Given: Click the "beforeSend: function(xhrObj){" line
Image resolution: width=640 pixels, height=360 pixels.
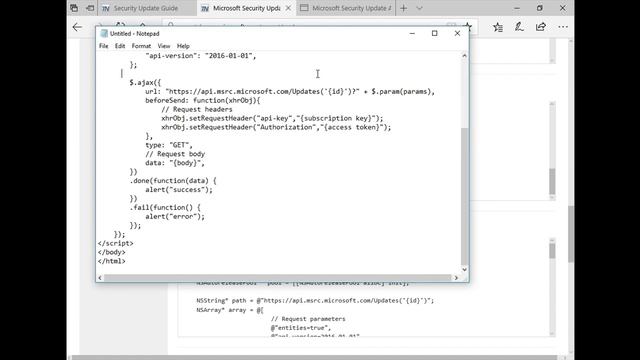Looking at the screenshot, I should tap(203, 100).
